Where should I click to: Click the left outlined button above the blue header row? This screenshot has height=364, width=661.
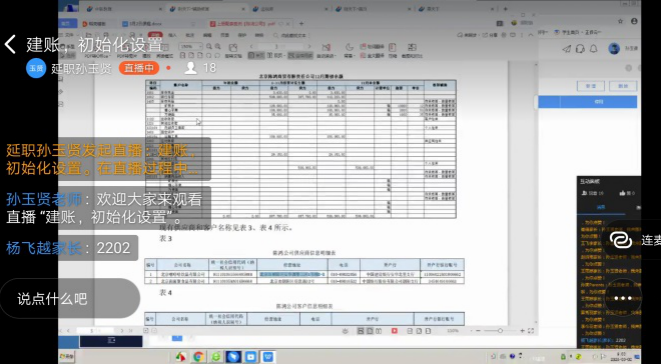coord(591,86)
